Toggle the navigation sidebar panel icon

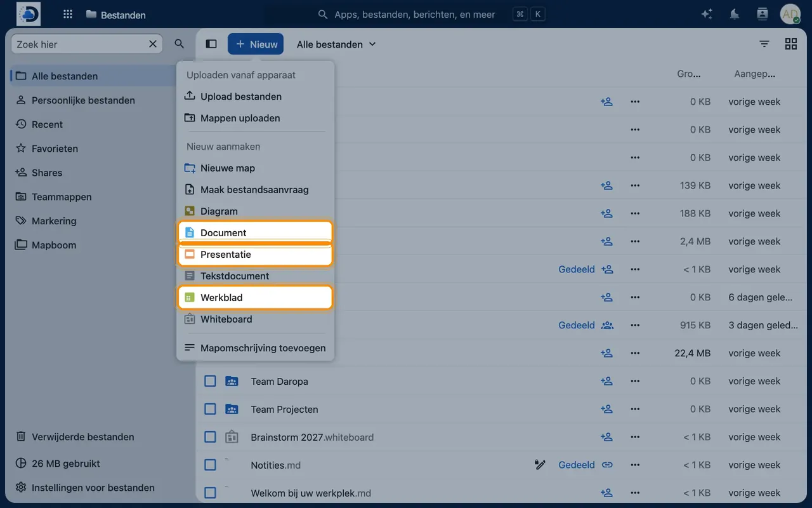click(x=211, y=44)
